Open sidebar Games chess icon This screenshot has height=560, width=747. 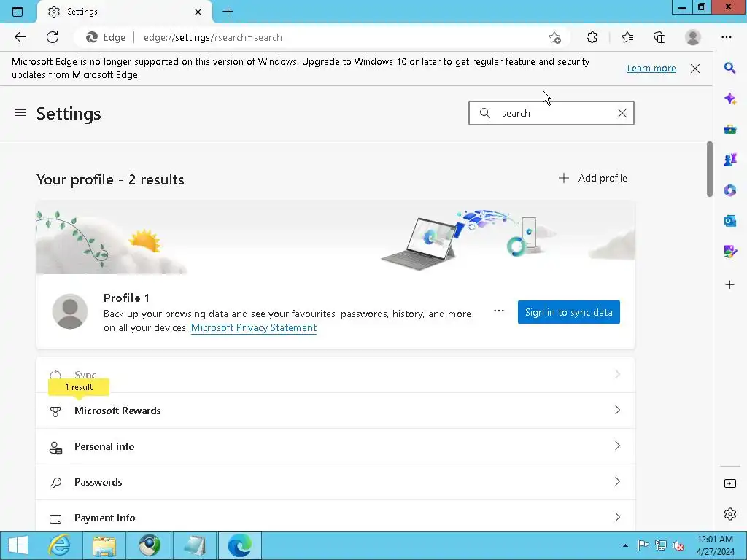pos(729,160)
